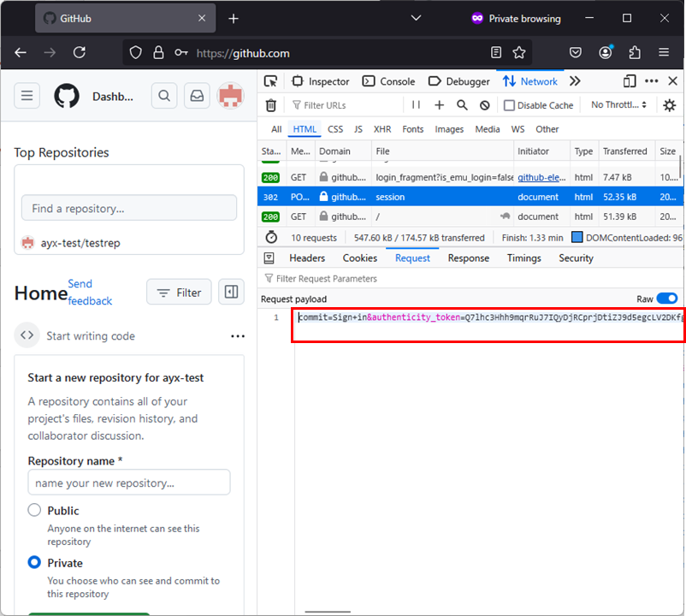
Task: Focus the Filter URLs field
Action: pyautogui.click(x=346, y=105)
